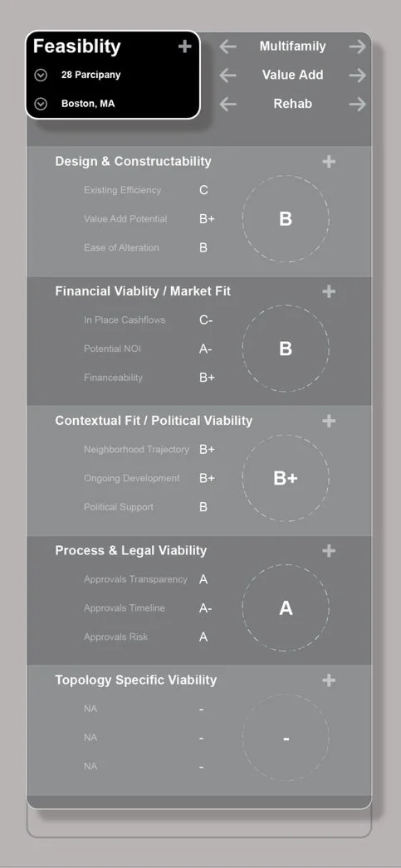Click left arrow beside Value Add

point(227,76)
